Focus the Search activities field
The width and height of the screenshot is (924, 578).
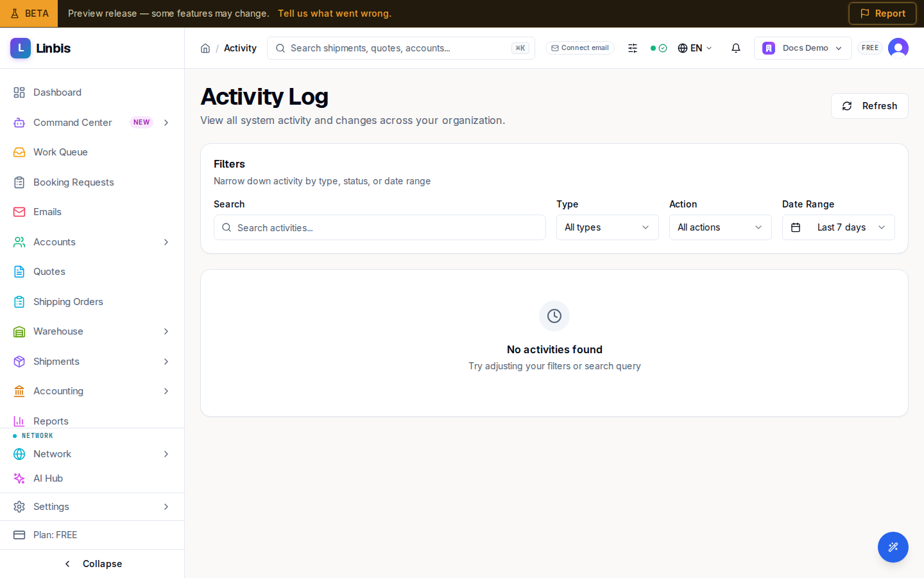[x=380, y=227]
